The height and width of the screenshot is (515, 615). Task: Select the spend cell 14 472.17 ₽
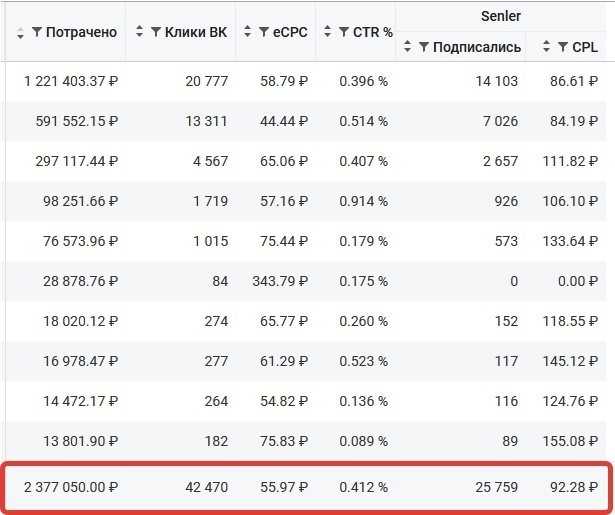80,401
